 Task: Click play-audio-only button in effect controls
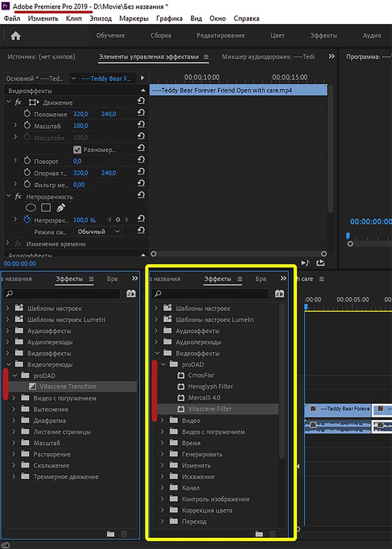pos(306,263)
